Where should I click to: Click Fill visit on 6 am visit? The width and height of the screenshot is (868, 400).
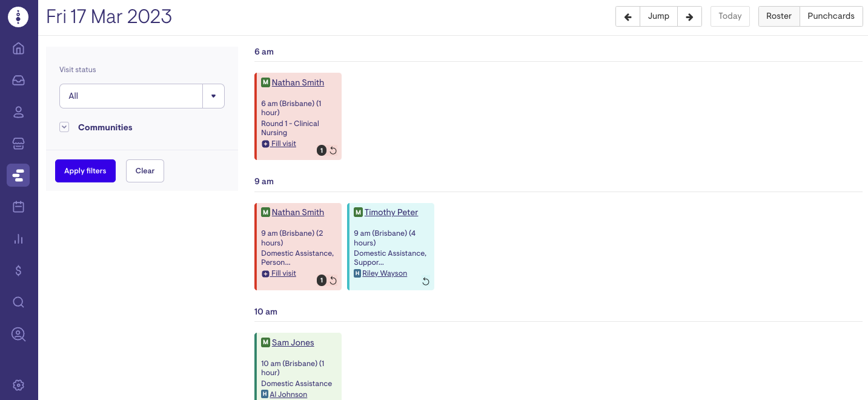point(283,144)
